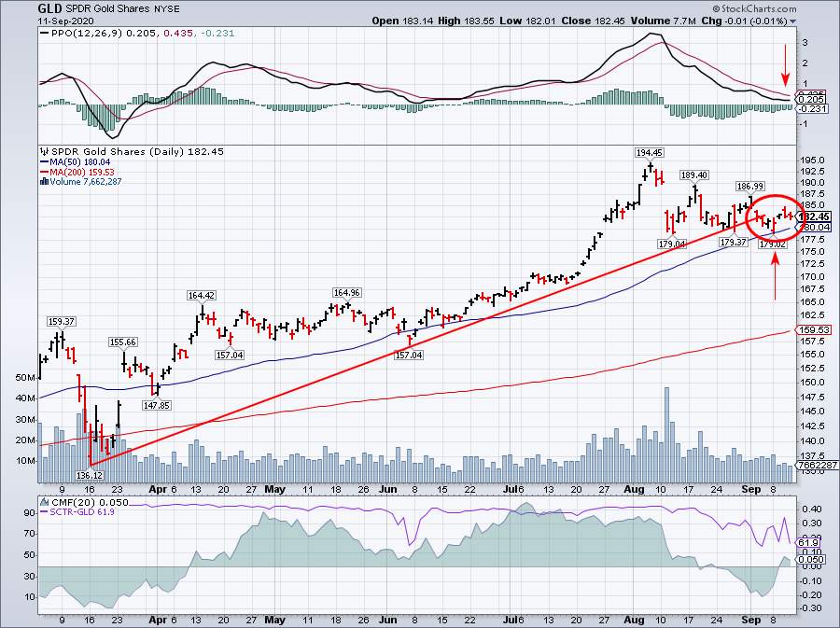This screenshot has height=628, width=840.
Task: Click the SCTR-GLD 61.9 legend text
Action: tap(82, 512)
